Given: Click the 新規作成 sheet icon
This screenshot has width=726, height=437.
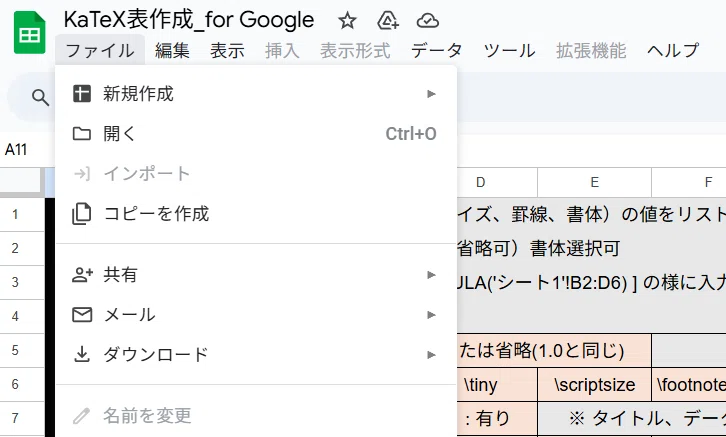Looking at the screenshot, I should 82,94.
